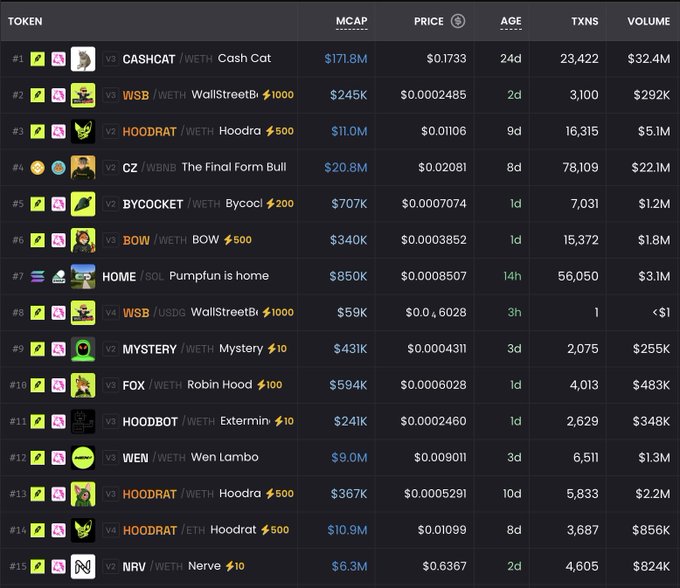
Task: Open the CASHCAT token name
Action: tap(149, 59)
